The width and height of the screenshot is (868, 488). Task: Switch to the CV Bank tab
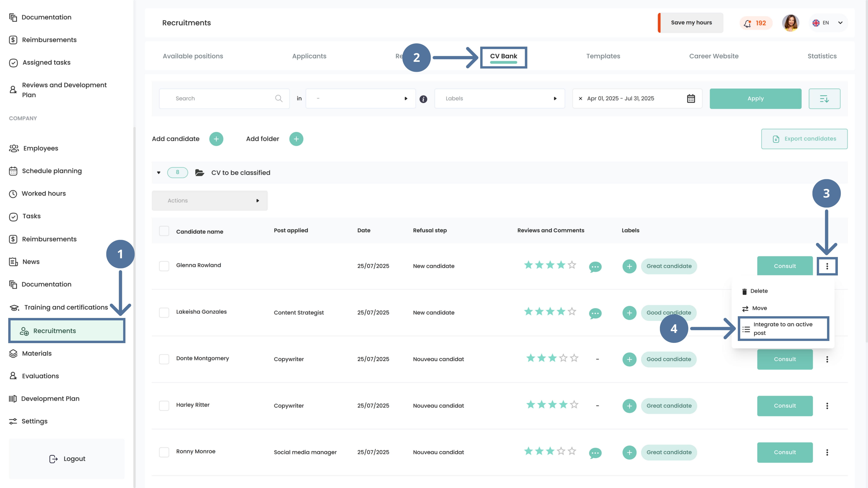[503, 56]
